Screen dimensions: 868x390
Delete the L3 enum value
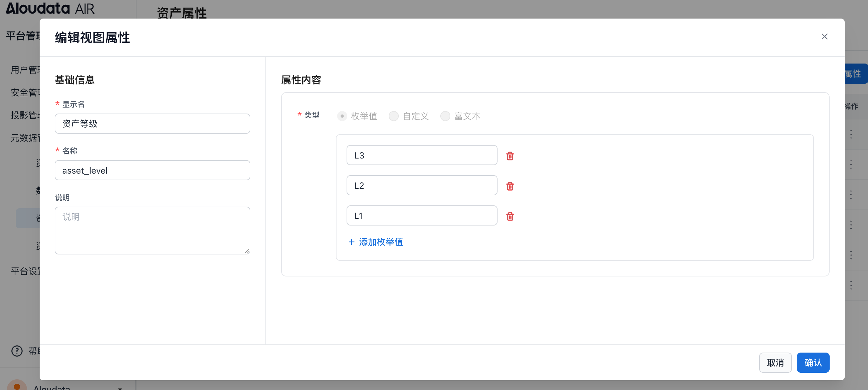[x=510, y=156]
